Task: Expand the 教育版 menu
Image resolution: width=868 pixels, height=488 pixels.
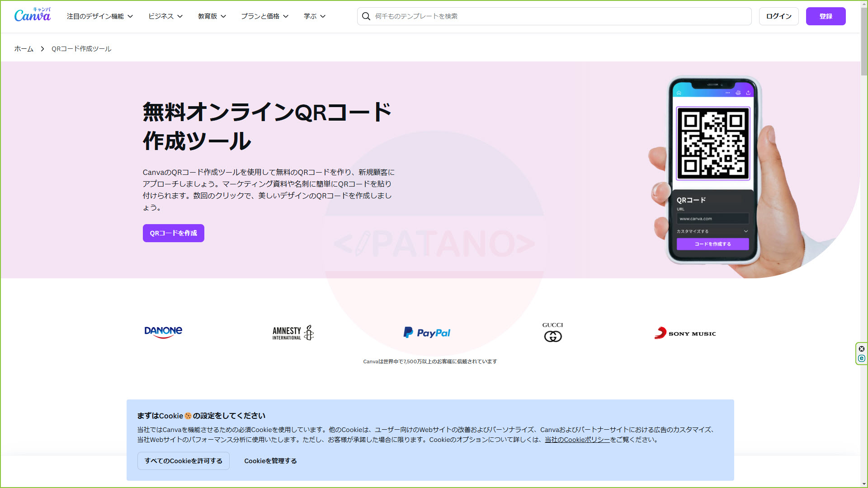Action: click(x=212, y=16)
